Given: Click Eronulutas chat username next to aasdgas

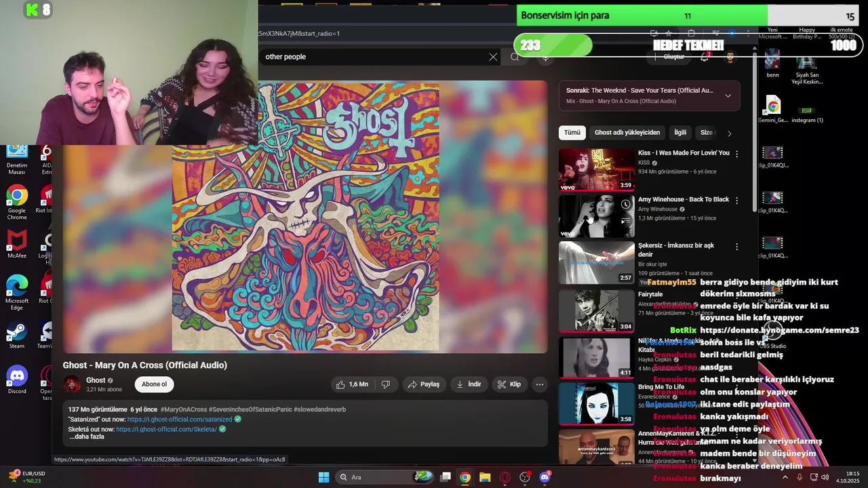Looking at the screenshot, I should click(674, 367).
